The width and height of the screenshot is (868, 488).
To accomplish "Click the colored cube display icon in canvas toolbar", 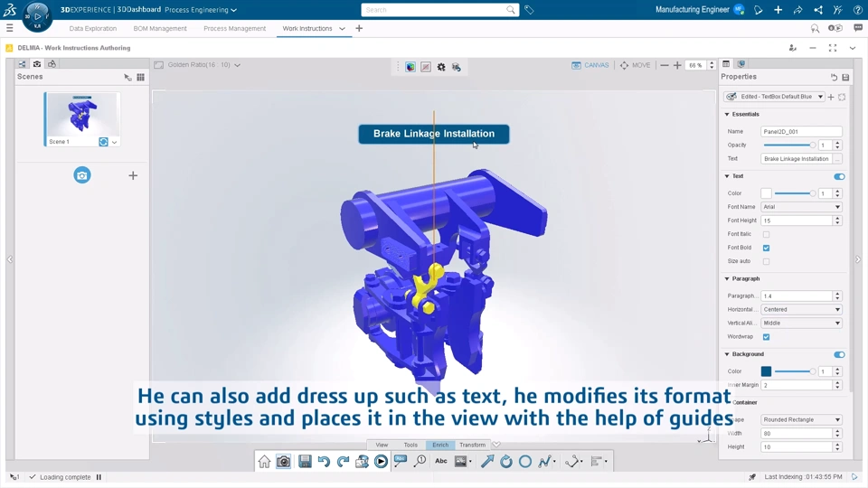I will pos(410,67).
